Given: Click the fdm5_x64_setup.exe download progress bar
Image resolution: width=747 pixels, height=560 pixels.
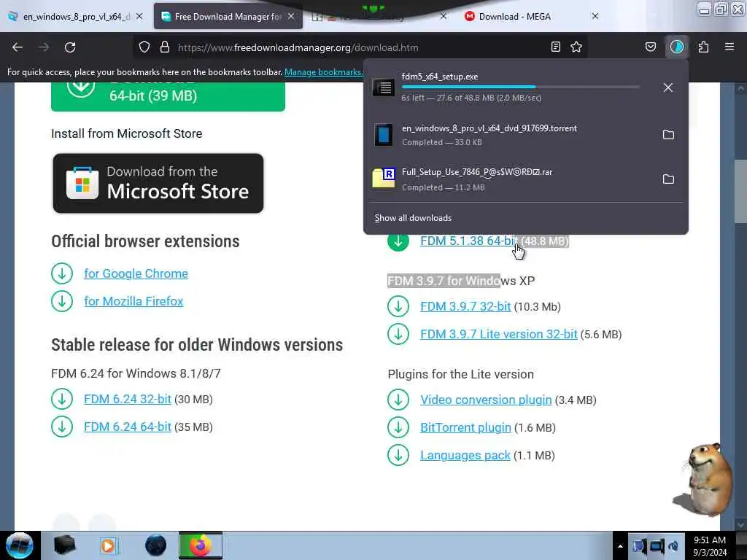Looking at the screenshot, I should (x=521, y=87).
